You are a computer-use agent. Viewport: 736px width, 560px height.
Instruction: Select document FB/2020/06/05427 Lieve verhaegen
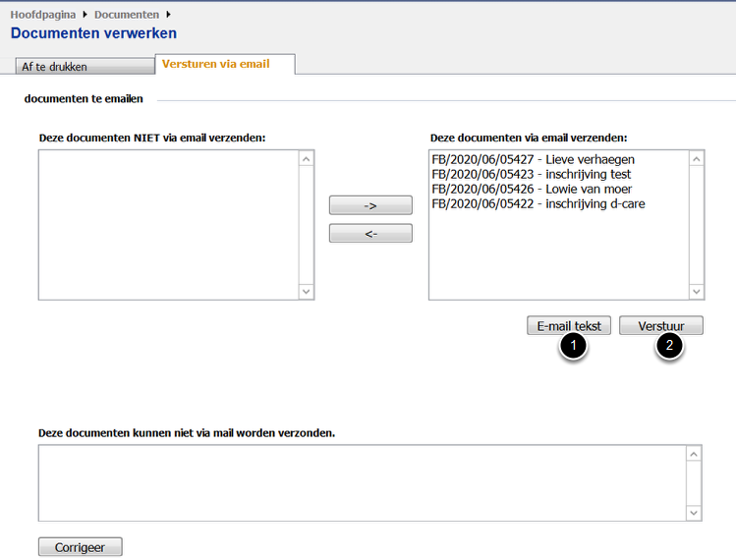(x=533, y=159)
